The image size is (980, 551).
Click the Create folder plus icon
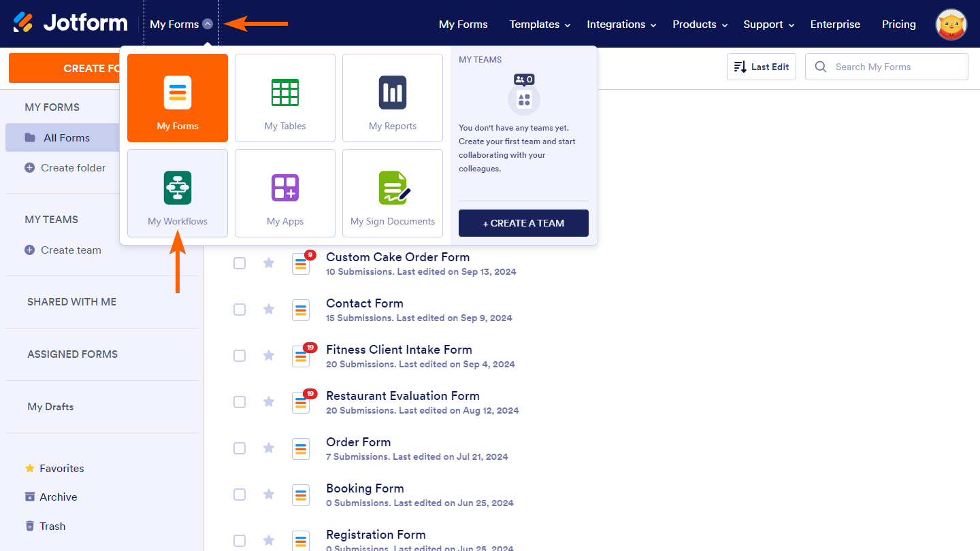(x=29, y=167)
